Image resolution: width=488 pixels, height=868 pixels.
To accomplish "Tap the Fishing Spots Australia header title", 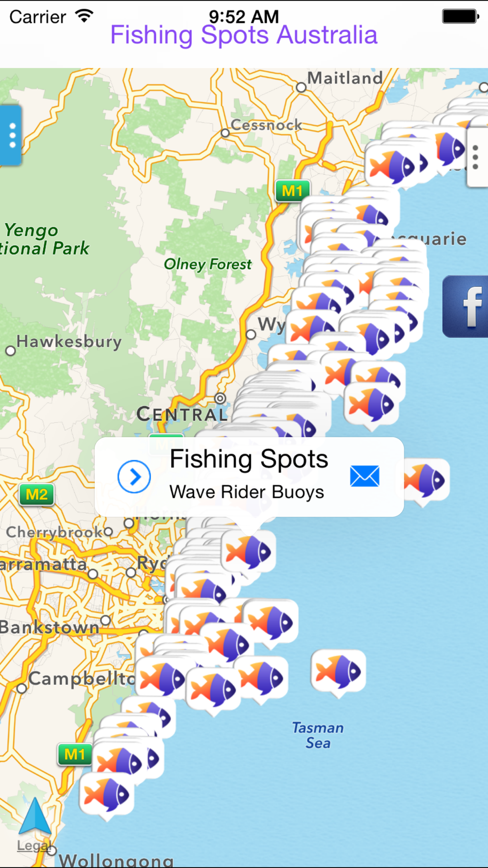I will pos(244,35).
